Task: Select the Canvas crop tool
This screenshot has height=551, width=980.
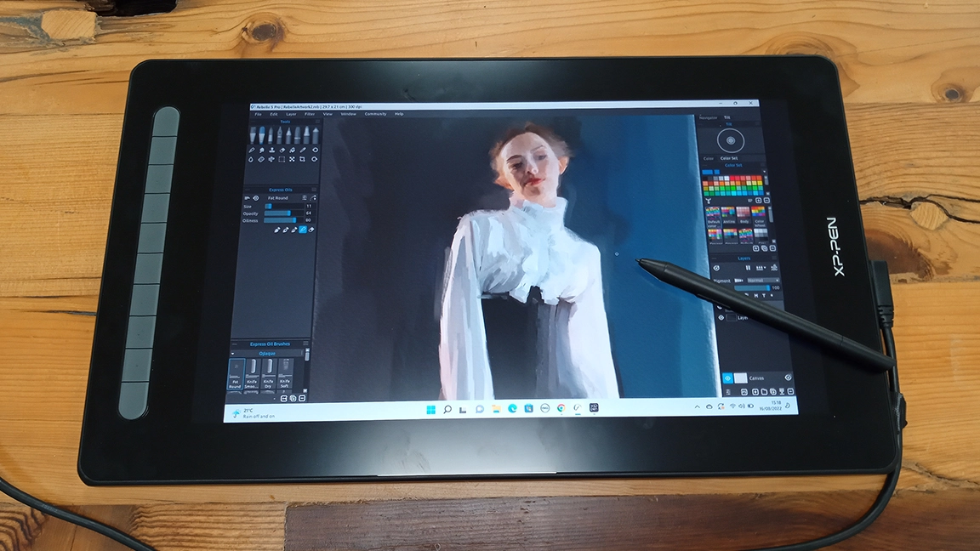Action: (x=302, y=159)
